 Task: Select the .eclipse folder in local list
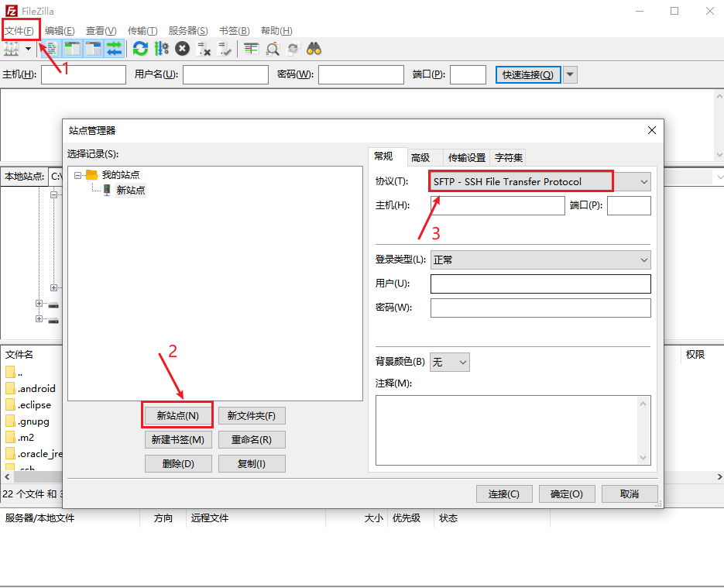pos(29,405)
